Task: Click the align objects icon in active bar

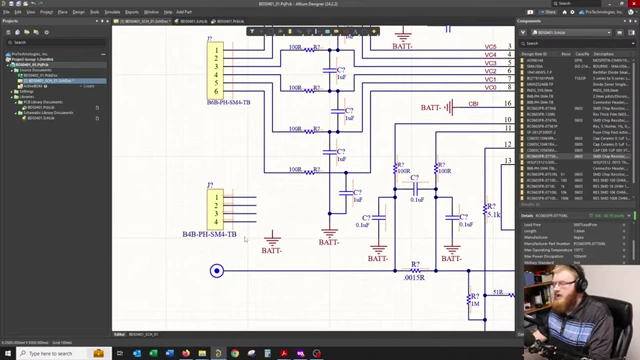Action: (x=280, y=31)
